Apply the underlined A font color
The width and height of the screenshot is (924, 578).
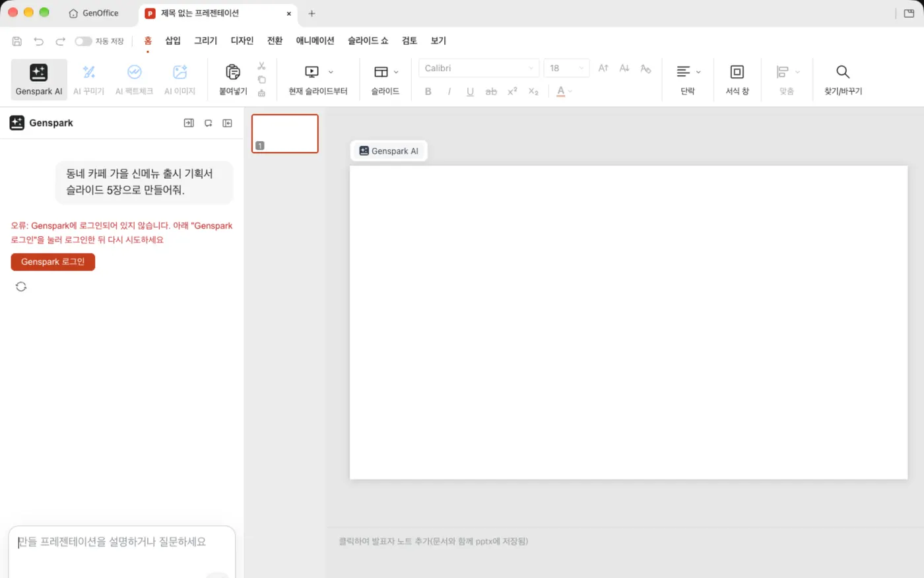click(561, 92)
